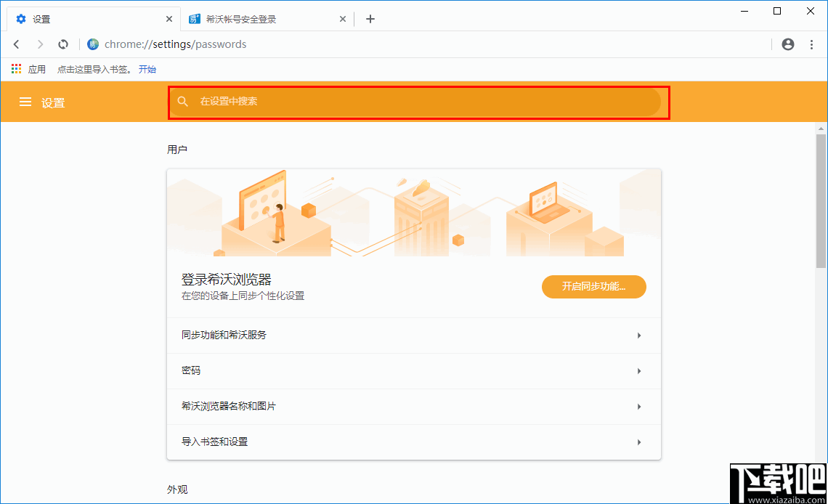Reload the current page
The height and width of the screenshot is (504, 828).
[x=63, y=44]
